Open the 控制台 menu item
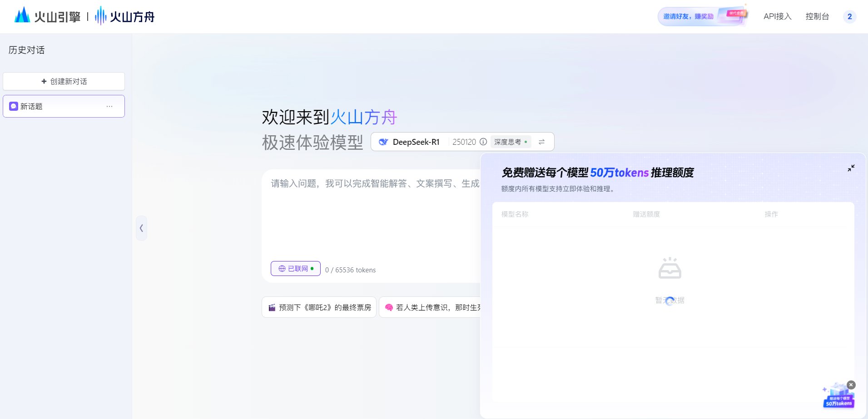868x419 pixels. coord(817,16)
